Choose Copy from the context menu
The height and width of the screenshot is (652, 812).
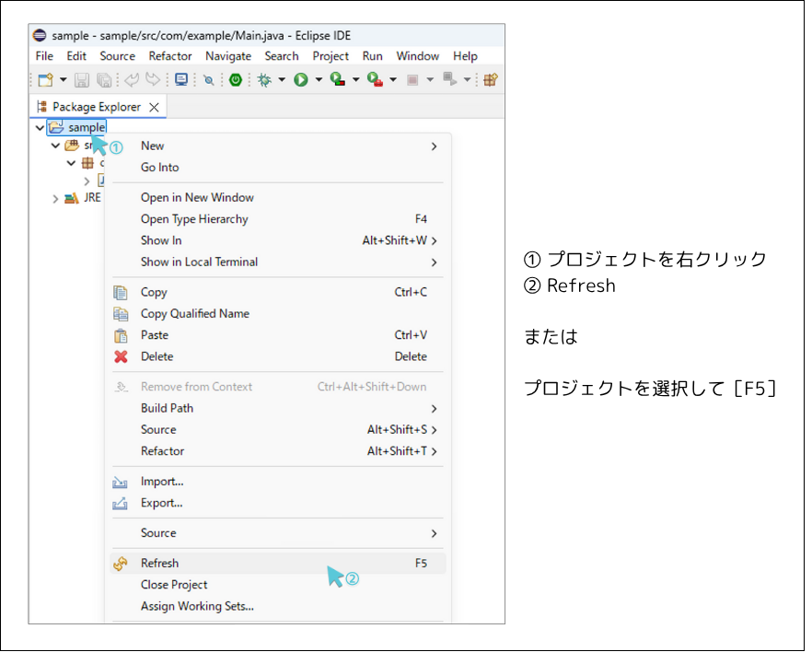point(278,292)
